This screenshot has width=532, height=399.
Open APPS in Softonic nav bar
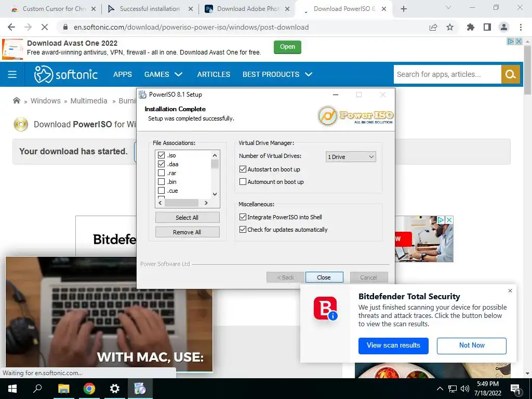point(123,74)
